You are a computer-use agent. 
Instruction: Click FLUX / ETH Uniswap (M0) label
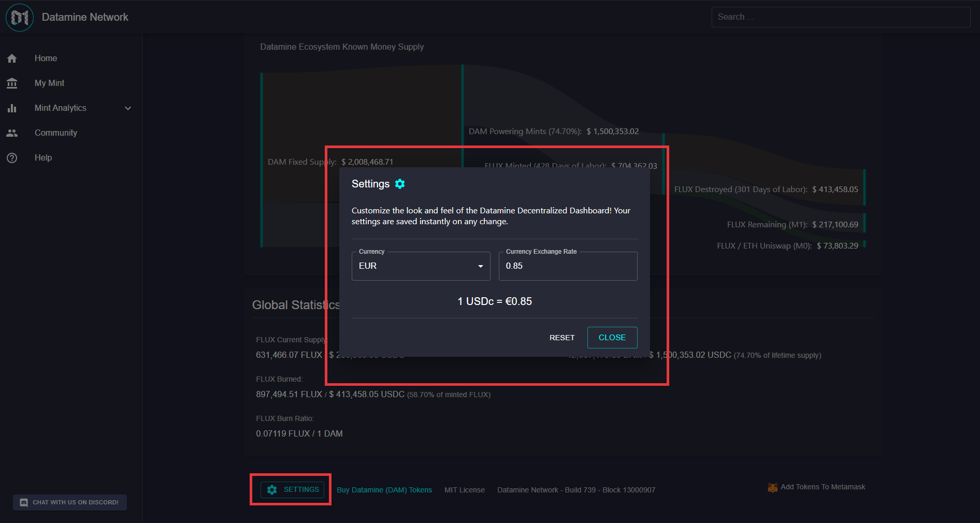tap(764, 246)
